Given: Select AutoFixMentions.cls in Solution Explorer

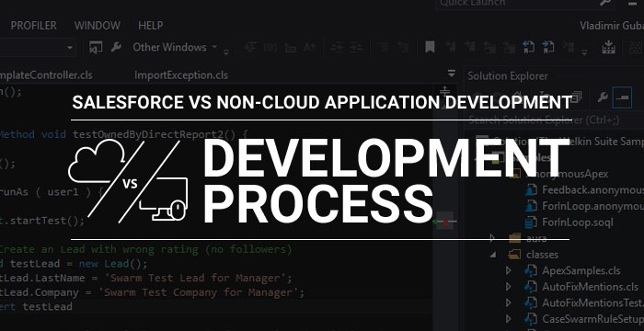Looking at the screenshot, I should (591, 287).
